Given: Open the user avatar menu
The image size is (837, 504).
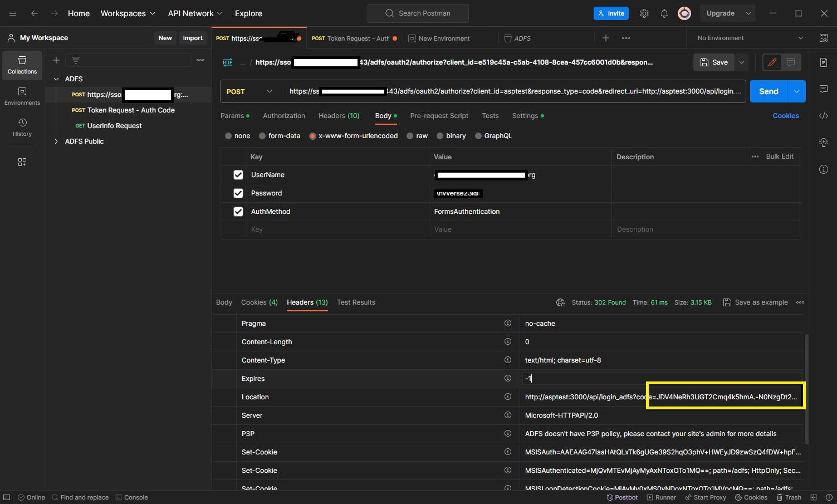Looking at the screenshot, I should (684, 13).
